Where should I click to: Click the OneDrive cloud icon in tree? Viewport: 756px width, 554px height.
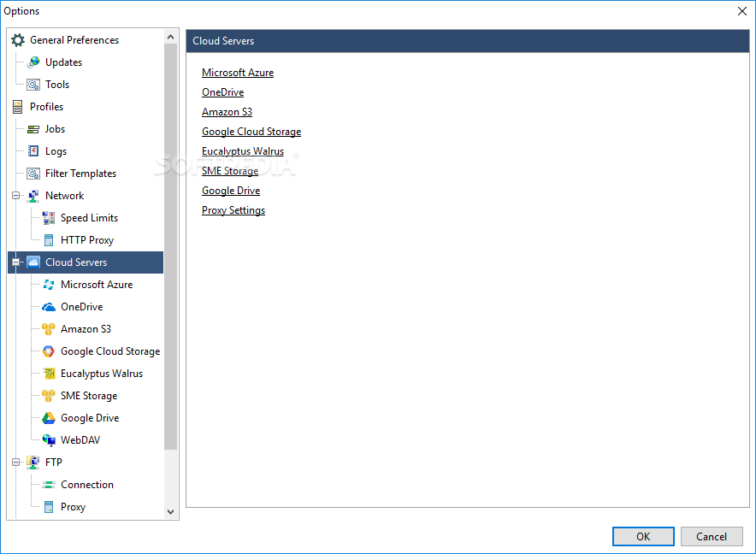coord(49,307)
